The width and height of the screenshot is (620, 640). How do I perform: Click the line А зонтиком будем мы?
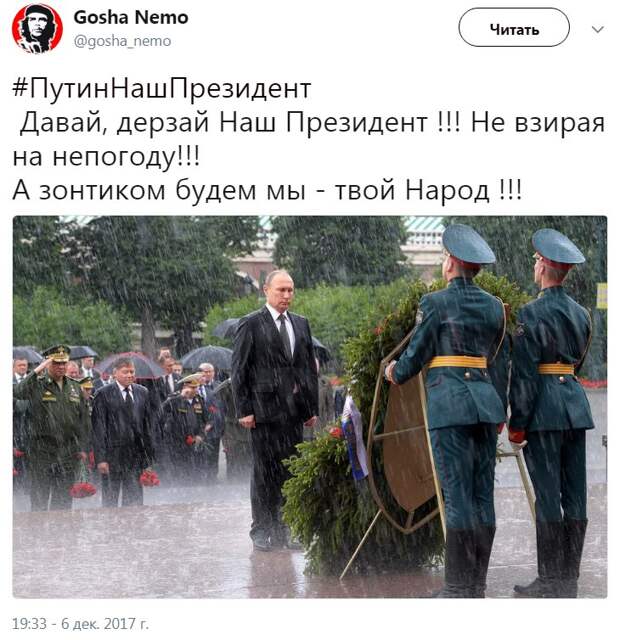point(267,191)
